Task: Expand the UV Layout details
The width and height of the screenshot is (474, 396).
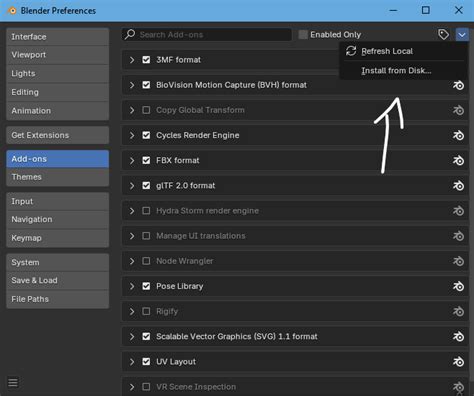Action: [x=132, y=362]
